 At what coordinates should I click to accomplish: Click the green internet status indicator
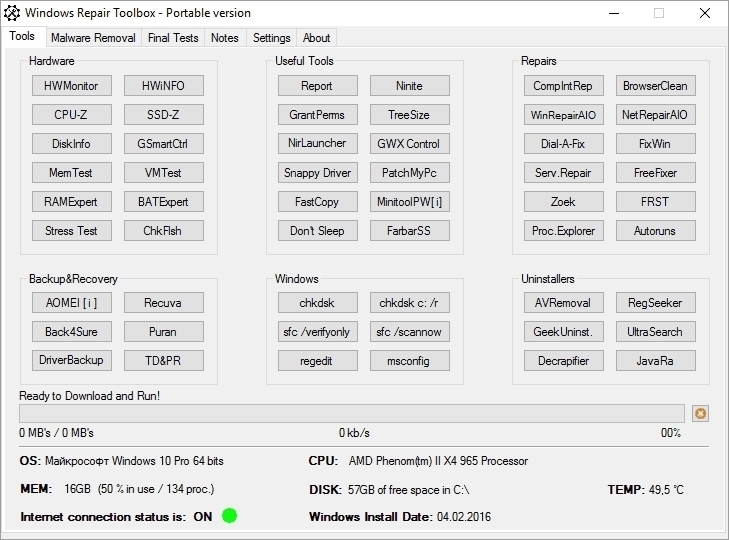click(x=229, y=515)
